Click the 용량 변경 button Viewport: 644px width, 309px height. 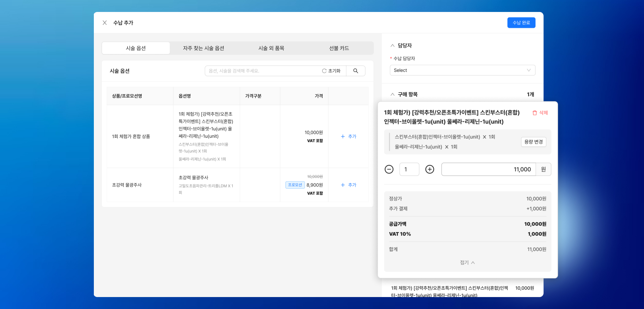coord(534,142)
